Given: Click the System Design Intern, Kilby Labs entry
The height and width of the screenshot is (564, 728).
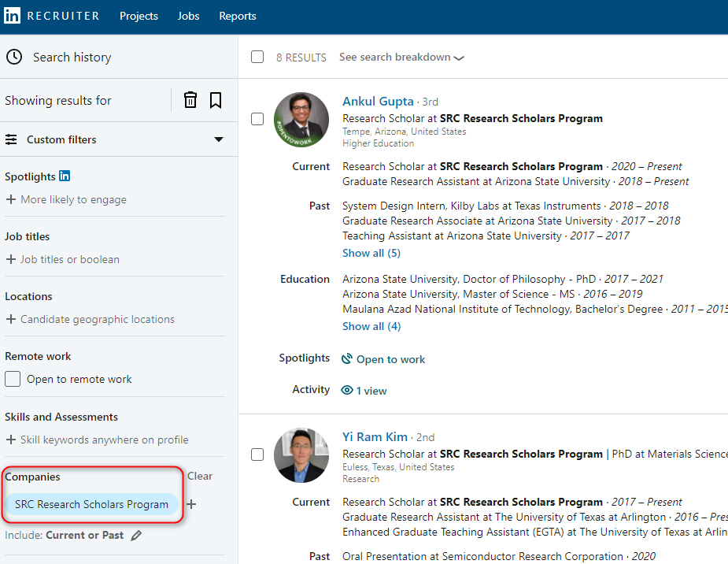Looking at the screenshot, I should tap(505, 206).
